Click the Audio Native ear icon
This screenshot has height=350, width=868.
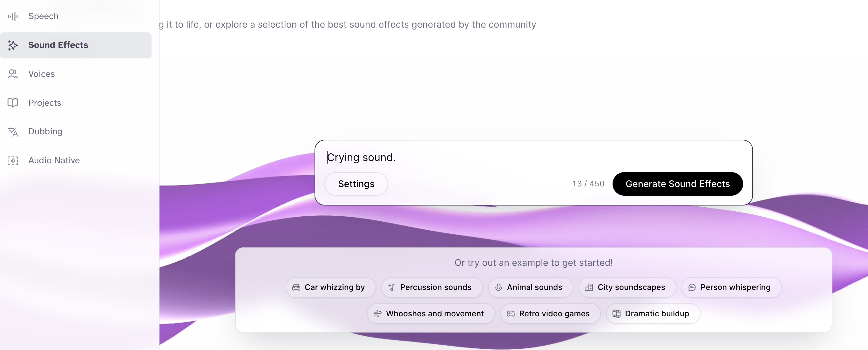(13, 160)
